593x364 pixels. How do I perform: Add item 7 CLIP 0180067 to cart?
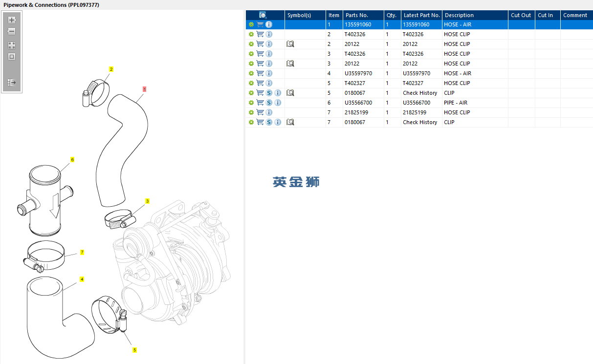tap(260, 122)
